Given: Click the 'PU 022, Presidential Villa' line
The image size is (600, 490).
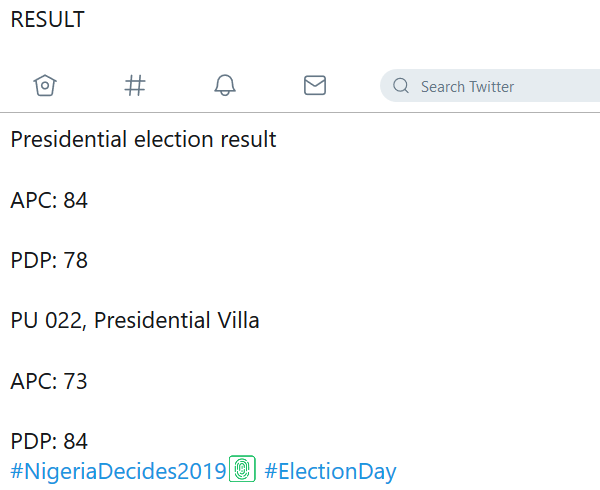Looking at the screenshot, I should pos(135,321).
